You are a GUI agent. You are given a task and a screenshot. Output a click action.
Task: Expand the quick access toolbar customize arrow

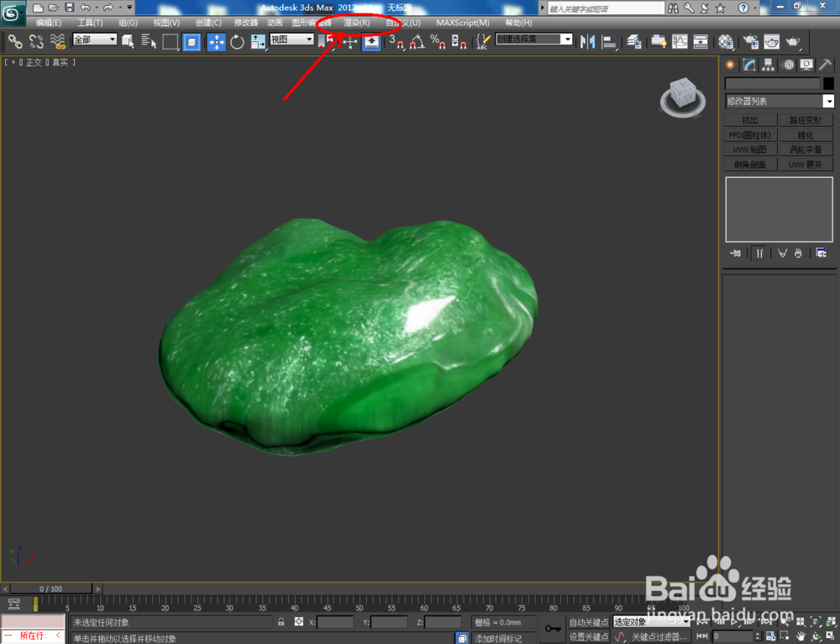coord(129,8)
